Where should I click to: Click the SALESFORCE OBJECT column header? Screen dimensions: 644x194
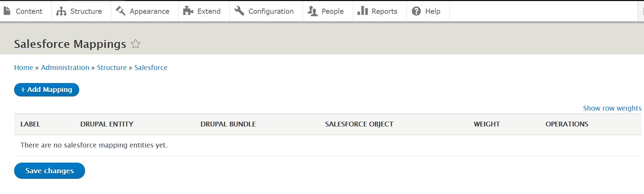point(359,124)
